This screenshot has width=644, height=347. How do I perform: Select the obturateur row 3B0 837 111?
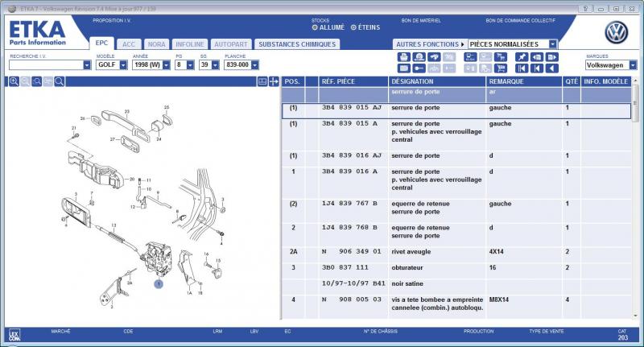pos(456,271)
